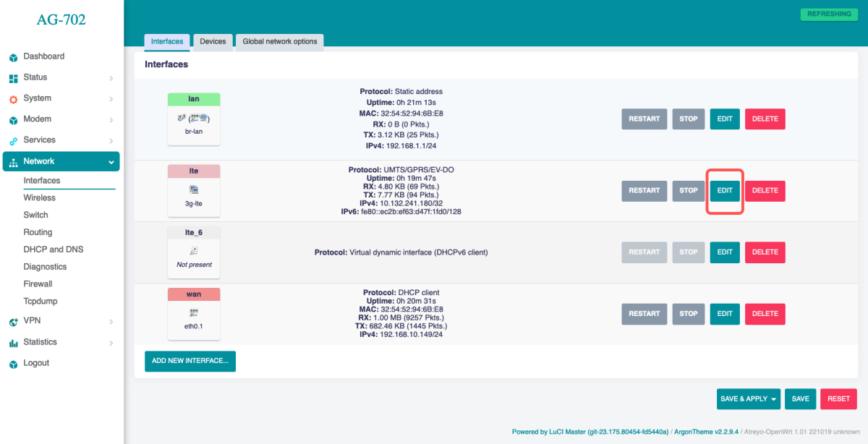Screen dimensions: 868x444
Task: Click the Reset button
Action: tap(838, 399)
